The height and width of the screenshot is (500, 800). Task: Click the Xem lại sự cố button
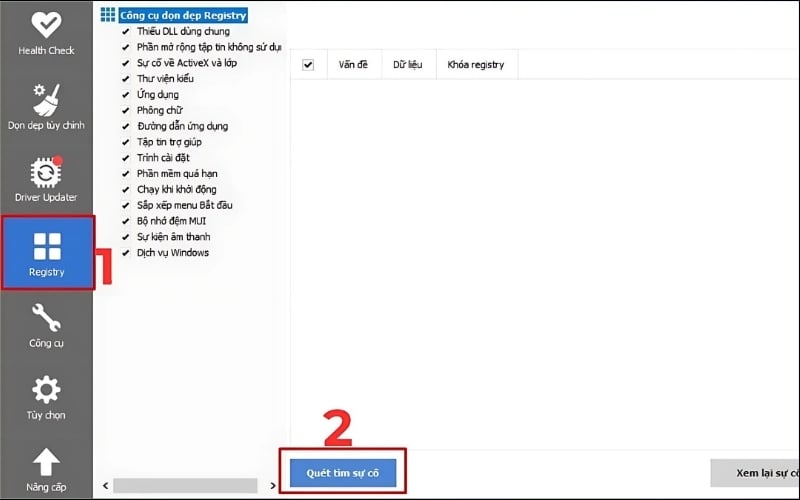755,473
